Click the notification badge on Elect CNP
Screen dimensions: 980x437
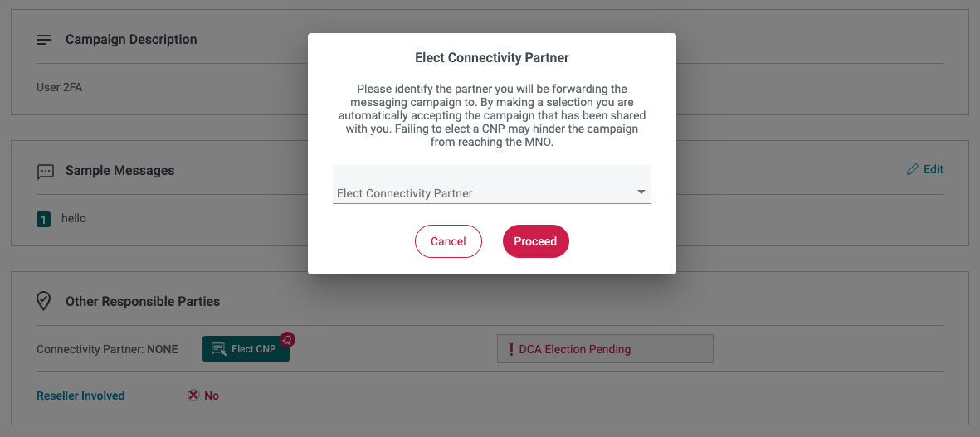point(287,339)
